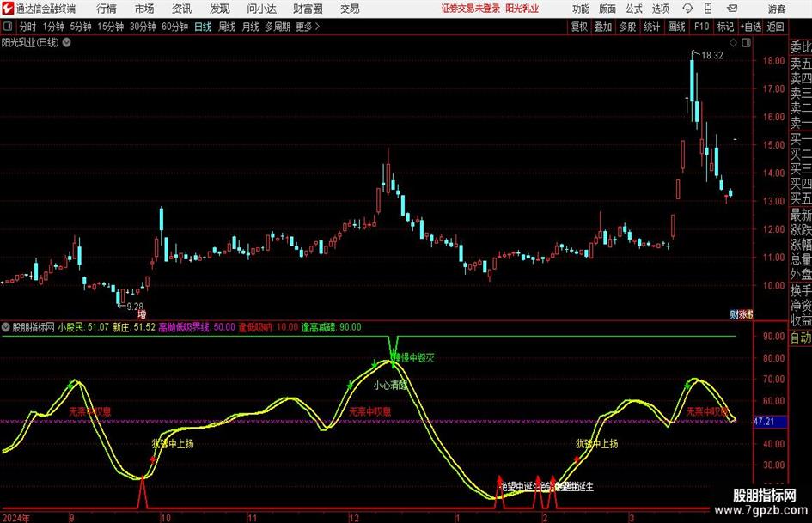The width and height of the screenshot is (812, 523).
Task: Open the 交易 menu
Action: coord(350,9)
